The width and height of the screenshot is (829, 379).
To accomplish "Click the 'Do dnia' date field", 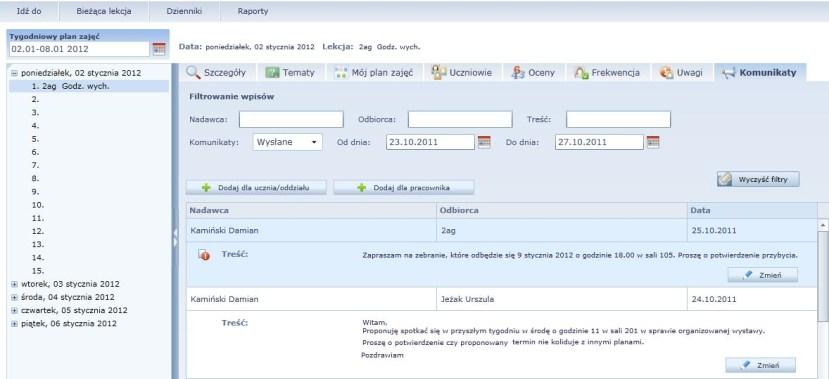I will point(599,142).
